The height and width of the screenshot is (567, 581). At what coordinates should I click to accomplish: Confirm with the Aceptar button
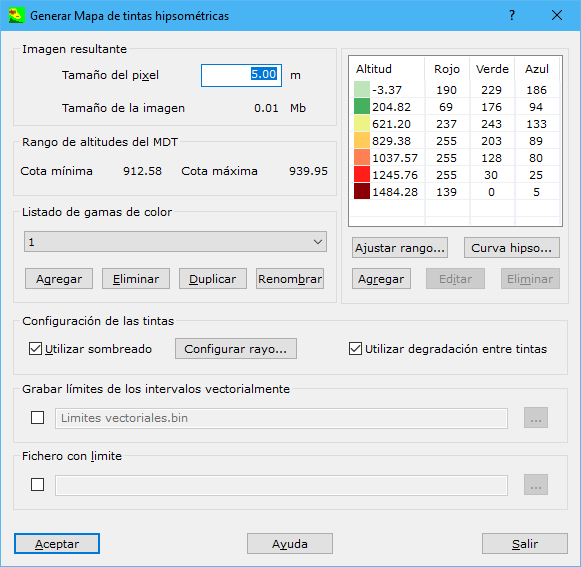tap(57, 544)
